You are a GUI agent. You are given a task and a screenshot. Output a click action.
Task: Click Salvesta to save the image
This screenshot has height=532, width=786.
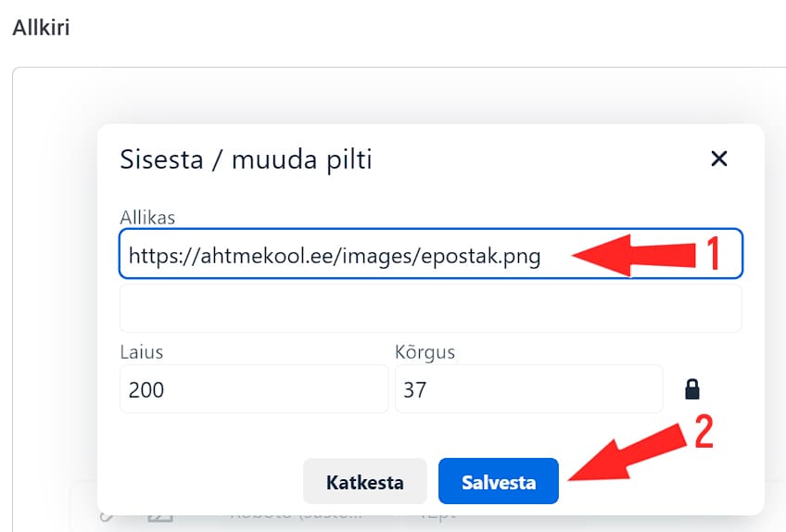499,482
